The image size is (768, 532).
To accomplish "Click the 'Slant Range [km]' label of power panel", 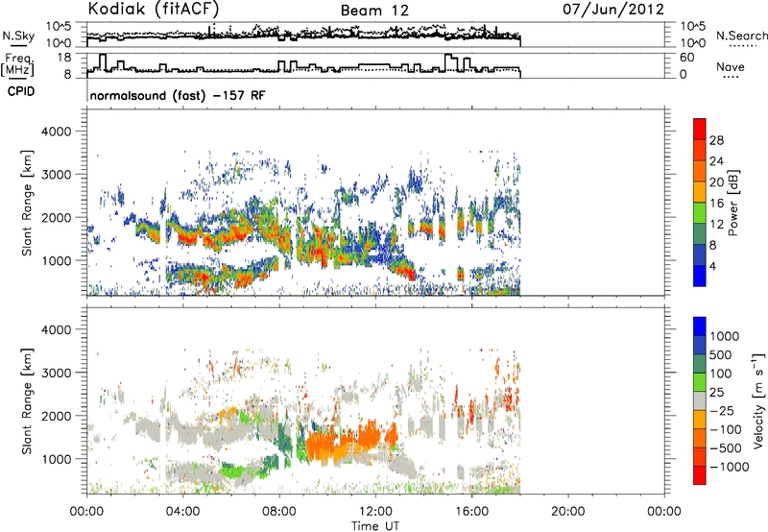I will pos(27,203).
